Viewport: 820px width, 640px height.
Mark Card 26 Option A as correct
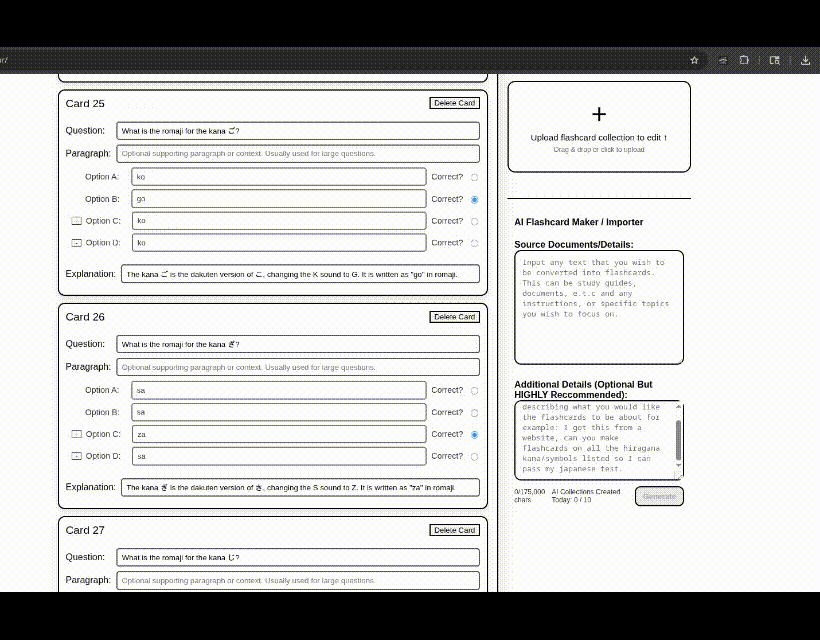[474, 391]
